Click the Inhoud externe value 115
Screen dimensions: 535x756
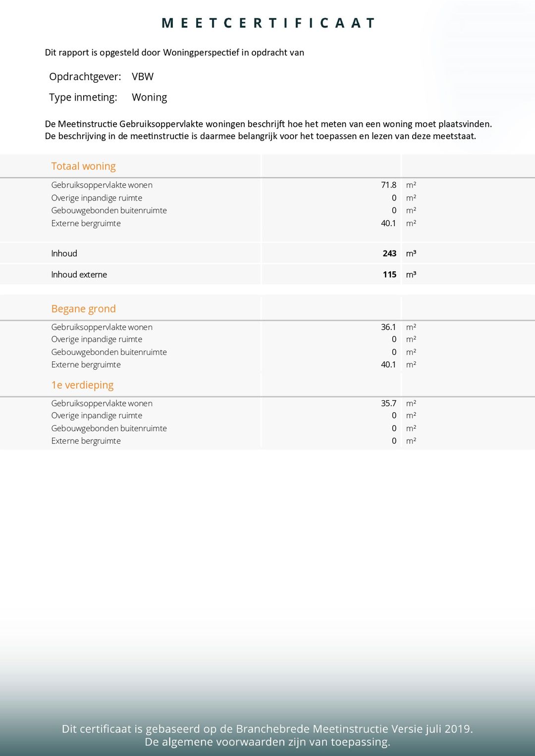(x=389, y=275)
